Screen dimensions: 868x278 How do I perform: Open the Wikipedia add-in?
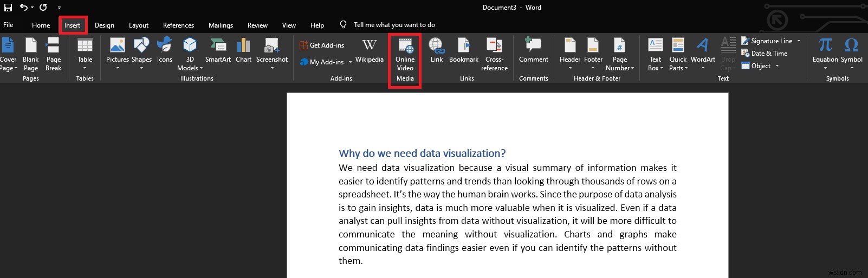[370, 50]
